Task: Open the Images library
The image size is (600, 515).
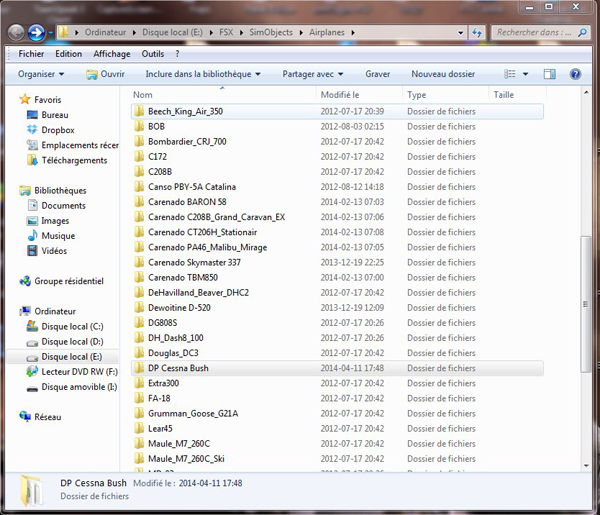Action: 55,221
